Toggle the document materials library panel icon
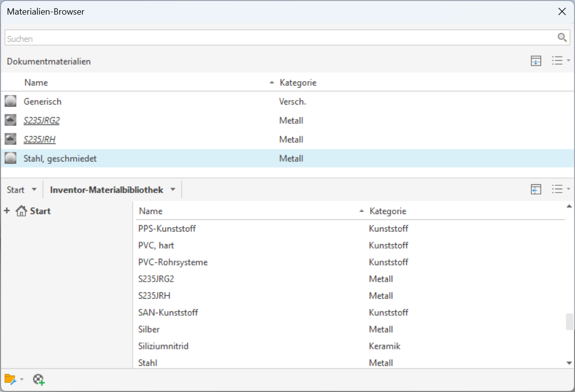 [x=536, y=61]
